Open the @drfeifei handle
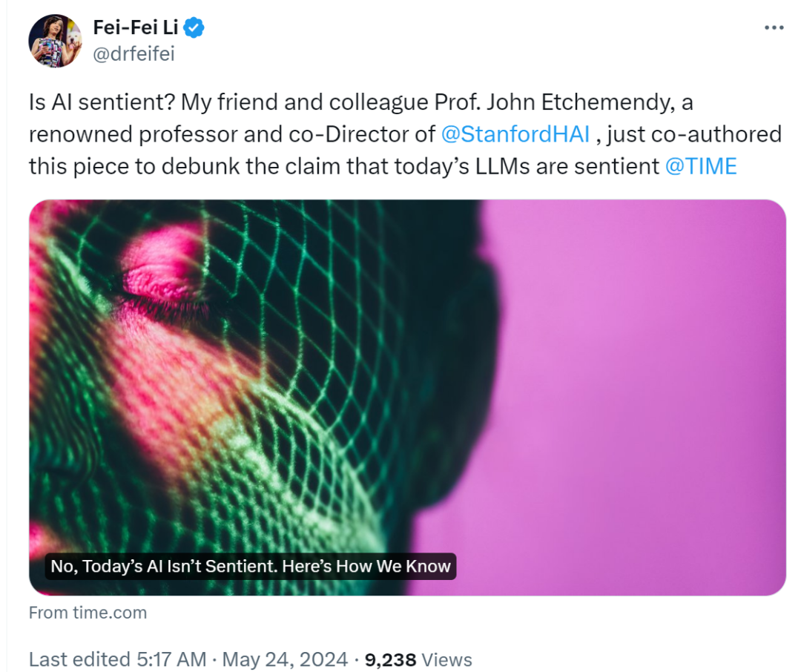The image size is (801, 672). click(133, 53)
